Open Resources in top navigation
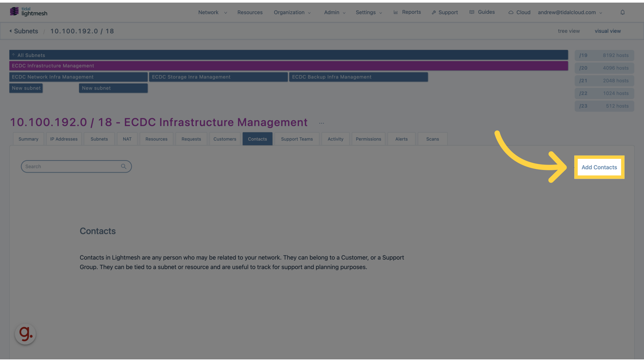Screen dimensions: 644x362 point(250,12)
